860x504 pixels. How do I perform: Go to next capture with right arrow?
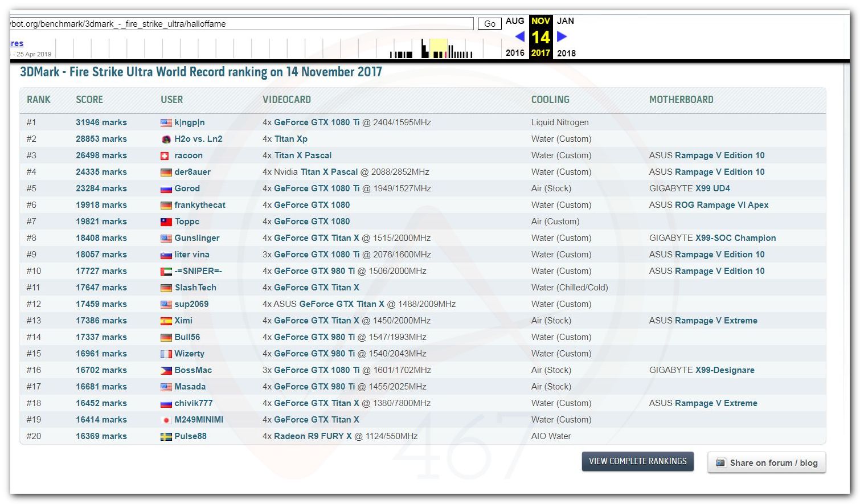coord(562,36)
